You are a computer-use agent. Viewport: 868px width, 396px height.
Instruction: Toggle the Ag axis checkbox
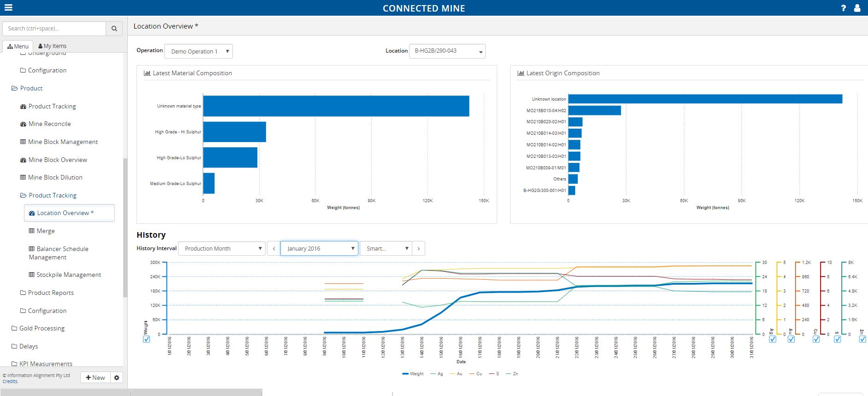click(x=773, y=339)
